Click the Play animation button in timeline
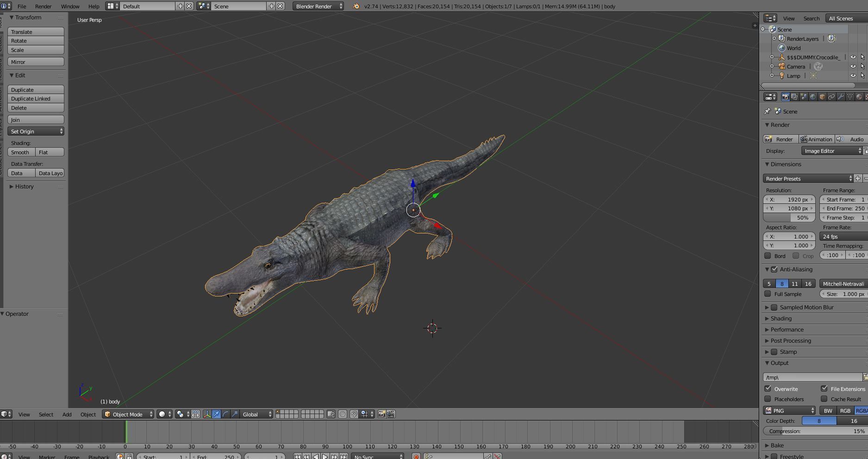This screenshot has width=868, height=459. 325,457
